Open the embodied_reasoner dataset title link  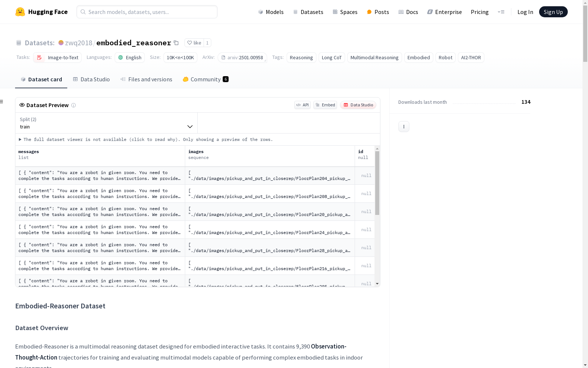coord(134,43)
